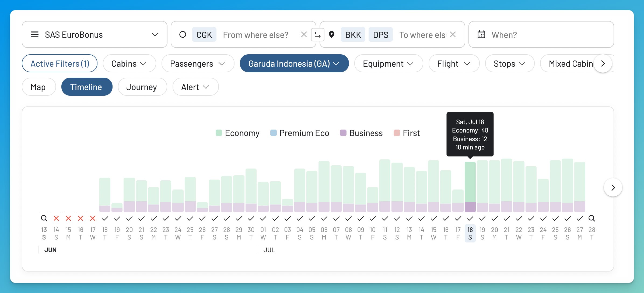Image resolution: width=644 pixels, height=293 pixels.
Task: Click the red X above June 17
Action: [93, 218]
